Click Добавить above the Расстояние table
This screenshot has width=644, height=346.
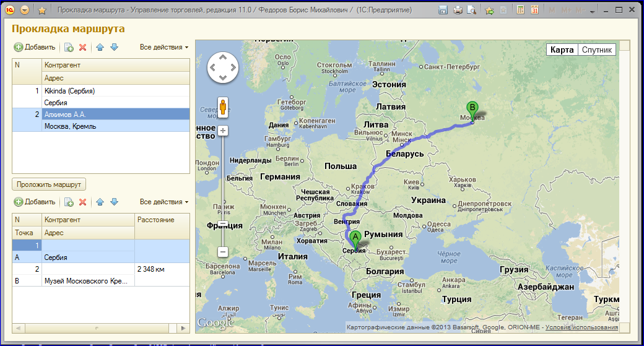pos(35,202)
